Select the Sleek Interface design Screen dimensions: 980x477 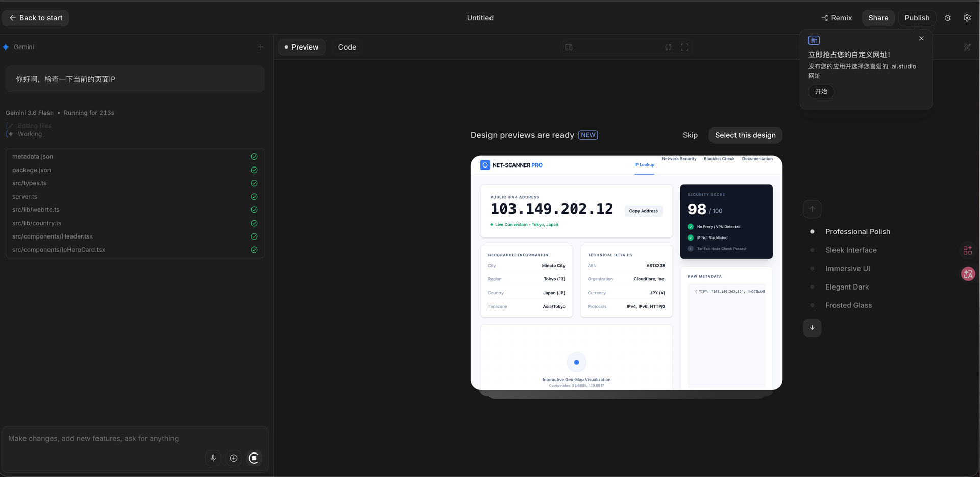(851, 250)
